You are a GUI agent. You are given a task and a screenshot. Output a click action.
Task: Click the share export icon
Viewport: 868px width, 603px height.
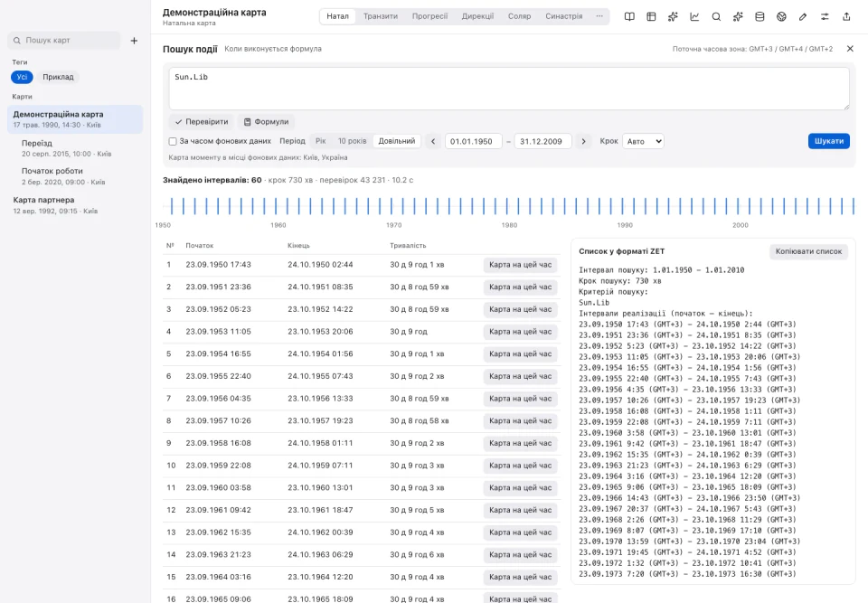pos(846,16)
